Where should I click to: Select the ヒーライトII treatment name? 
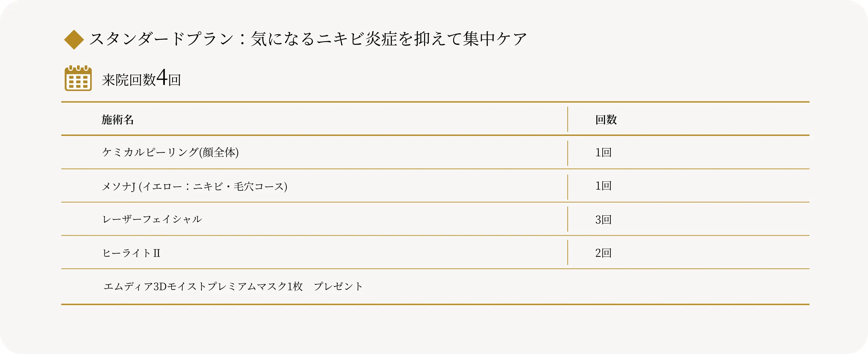coord(131,253)
